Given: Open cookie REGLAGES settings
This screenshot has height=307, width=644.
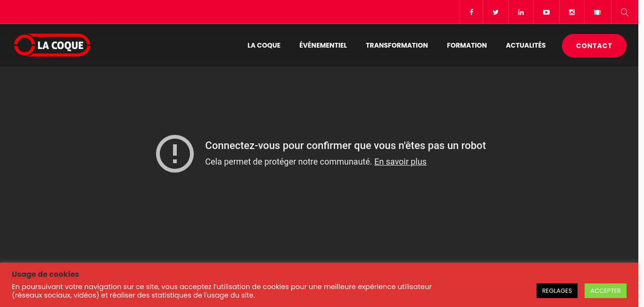Looking at the screenshot, I should [x=557, y=290].
